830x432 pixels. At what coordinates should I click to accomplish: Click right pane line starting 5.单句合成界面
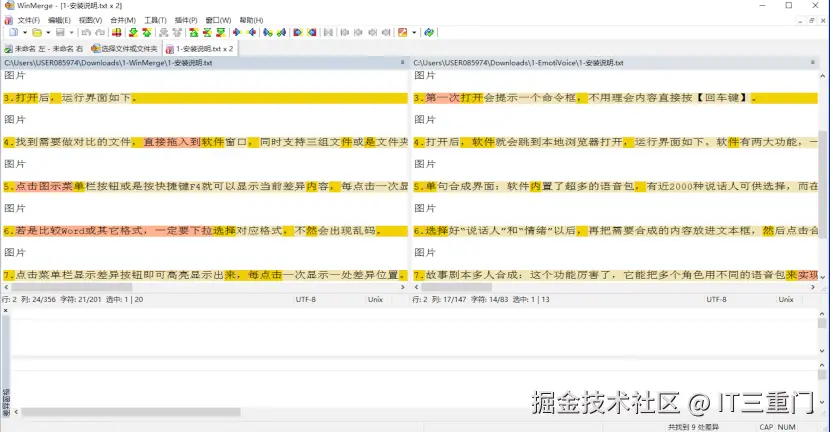pos(615,186)
